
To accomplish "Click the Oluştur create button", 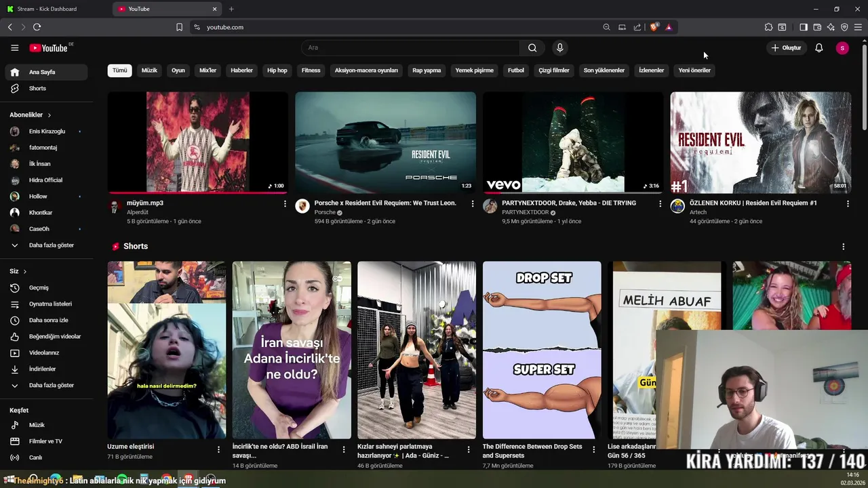I will (787, 48).
